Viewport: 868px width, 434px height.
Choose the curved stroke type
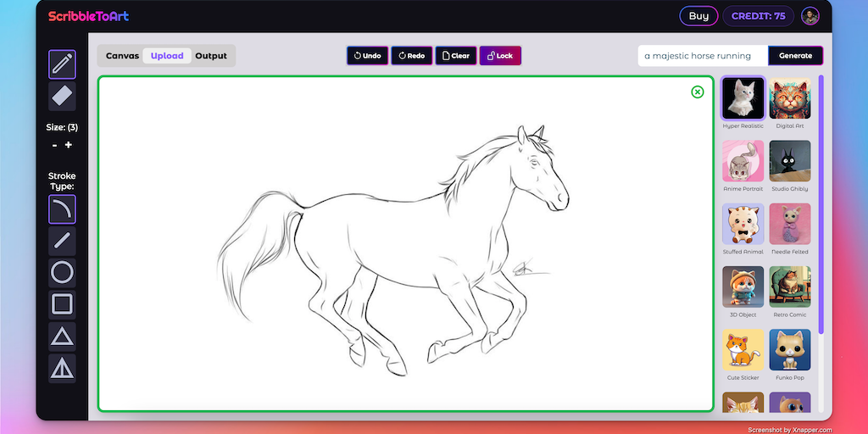(62, 209)
